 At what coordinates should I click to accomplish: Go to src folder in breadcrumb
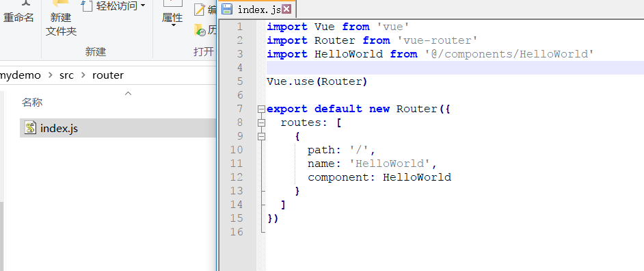click(x=66, y=75)
